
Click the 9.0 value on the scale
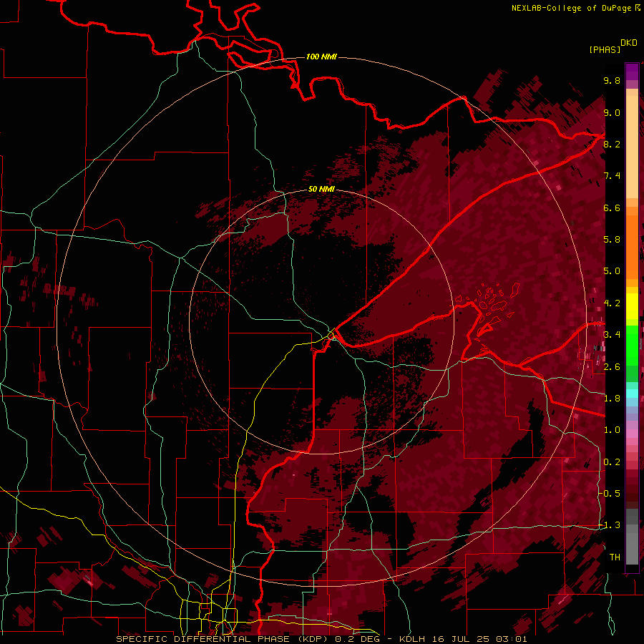[x=612, y=112]
